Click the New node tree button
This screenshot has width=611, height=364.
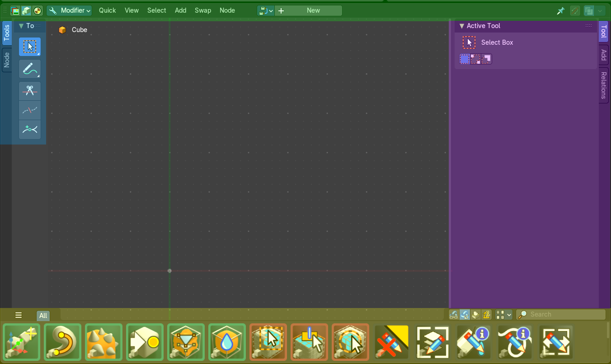click(308, 10)
